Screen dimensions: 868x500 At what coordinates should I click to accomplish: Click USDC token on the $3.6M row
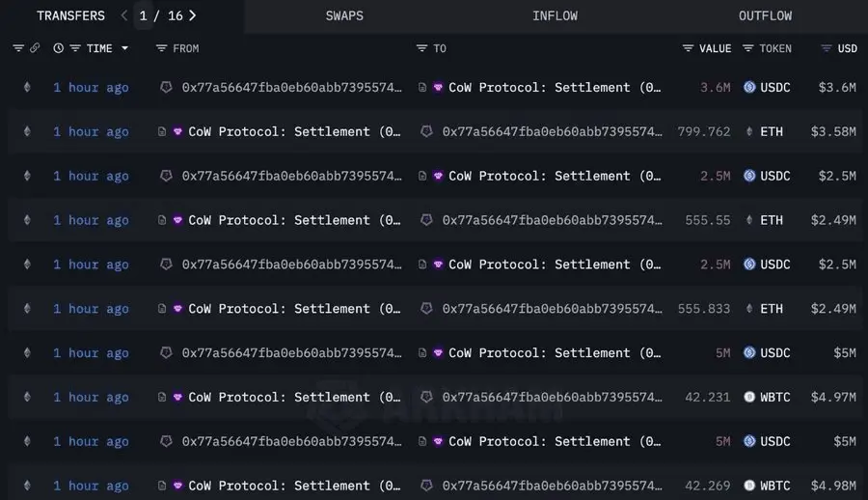[x=775, y=87]
